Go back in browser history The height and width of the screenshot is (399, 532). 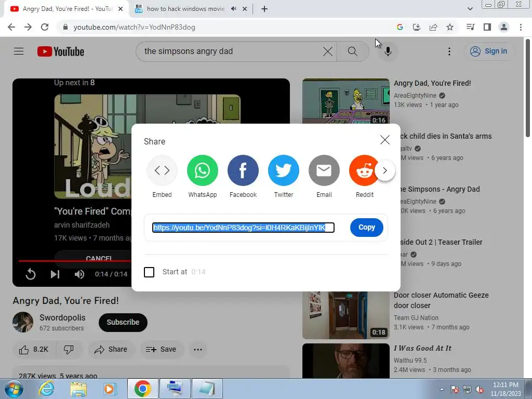(11, 27)
